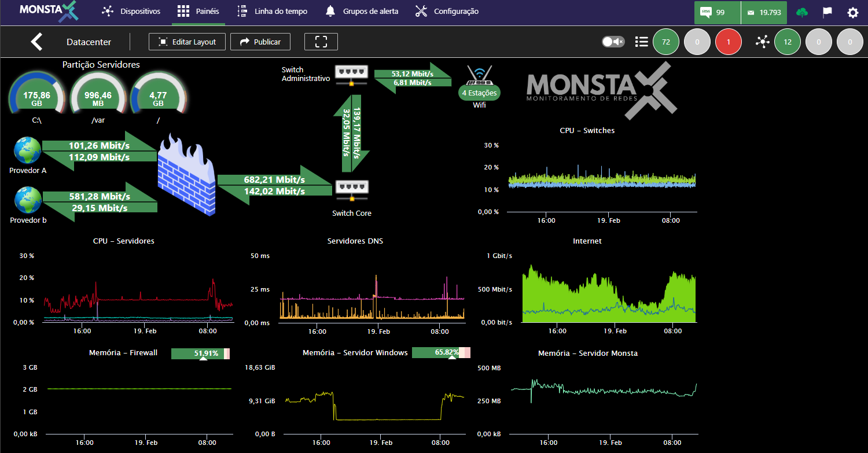Click the 142,02 Mbit/s traffic arrow
This screenshot has width=868, height=453.
click(x=275, y=191)
